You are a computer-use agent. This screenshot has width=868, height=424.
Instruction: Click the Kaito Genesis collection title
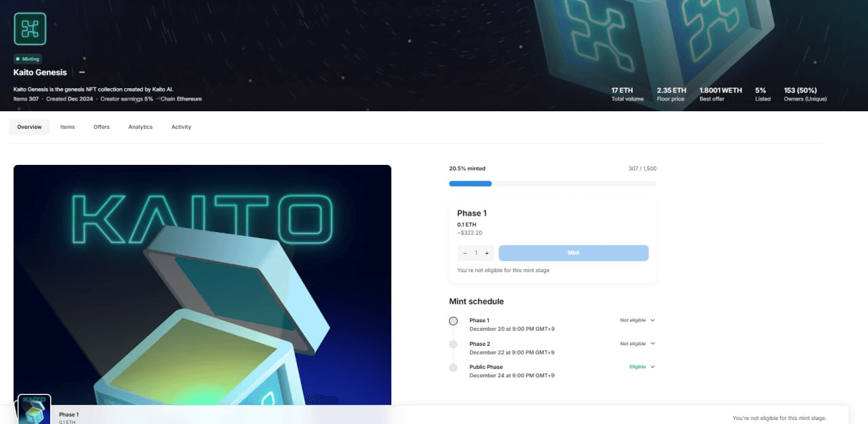(x=40, y=72)
